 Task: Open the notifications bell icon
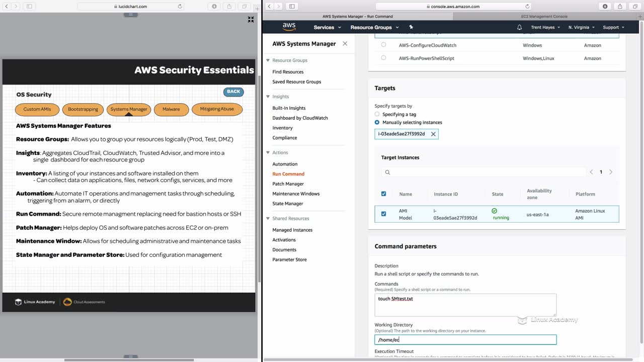click(x=519, y=27)
